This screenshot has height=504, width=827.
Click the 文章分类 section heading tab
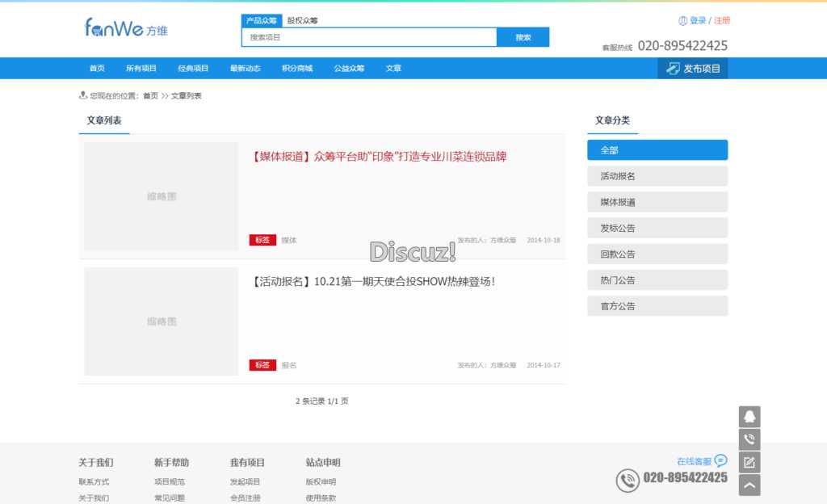pyautogui.click(x=612, y=120)
